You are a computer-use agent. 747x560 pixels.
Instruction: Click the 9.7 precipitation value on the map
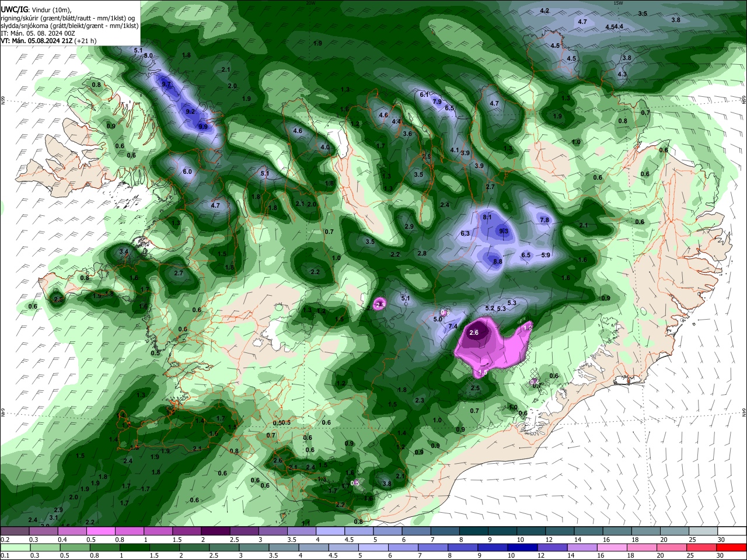click(x=166, y=84)
